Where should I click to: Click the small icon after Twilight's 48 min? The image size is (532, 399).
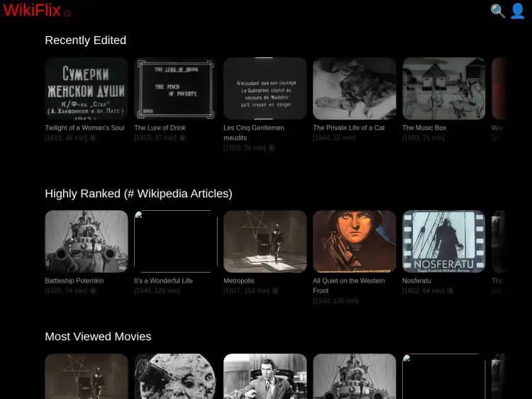(93, 138)
